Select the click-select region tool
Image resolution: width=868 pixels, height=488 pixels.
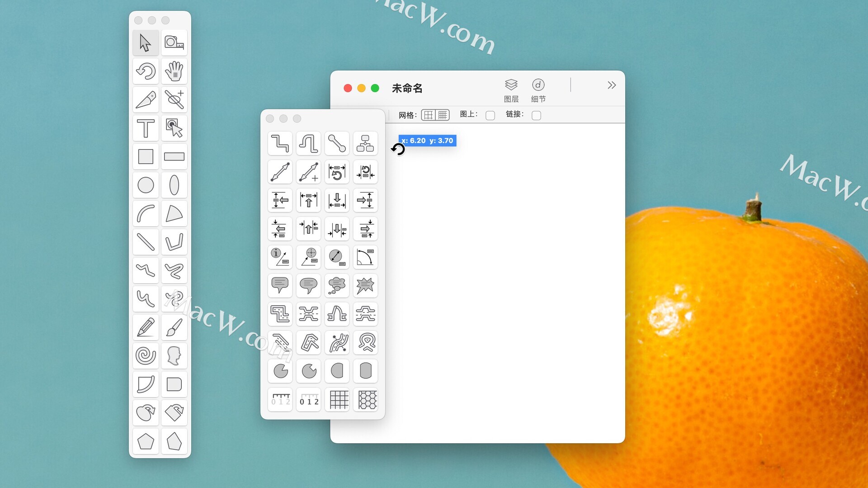click(x=174, y=128)
